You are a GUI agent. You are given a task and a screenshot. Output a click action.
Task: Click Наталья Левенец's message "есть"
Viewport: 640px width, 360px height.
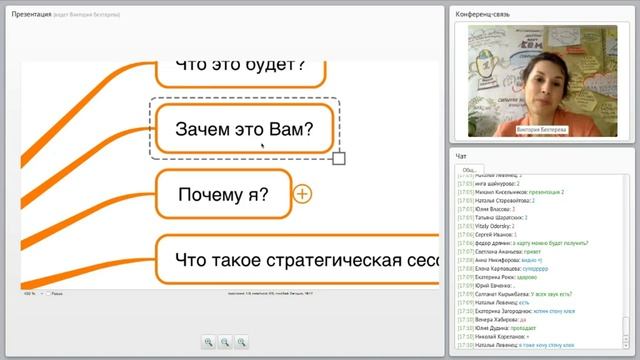point(524,302)
